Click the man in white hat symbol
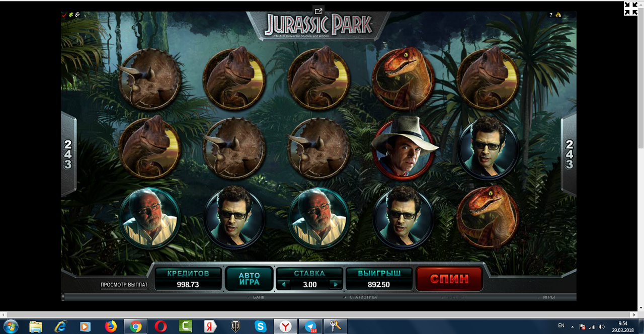The width and height of the screenshot is (644, 334). 403,148
